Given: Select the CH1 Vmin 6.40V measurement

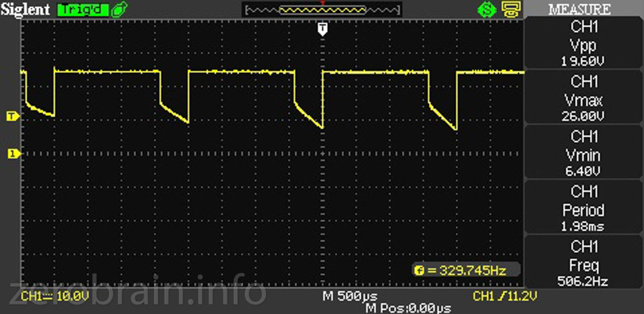Looking at the screenshot, I should pos(585,153).
